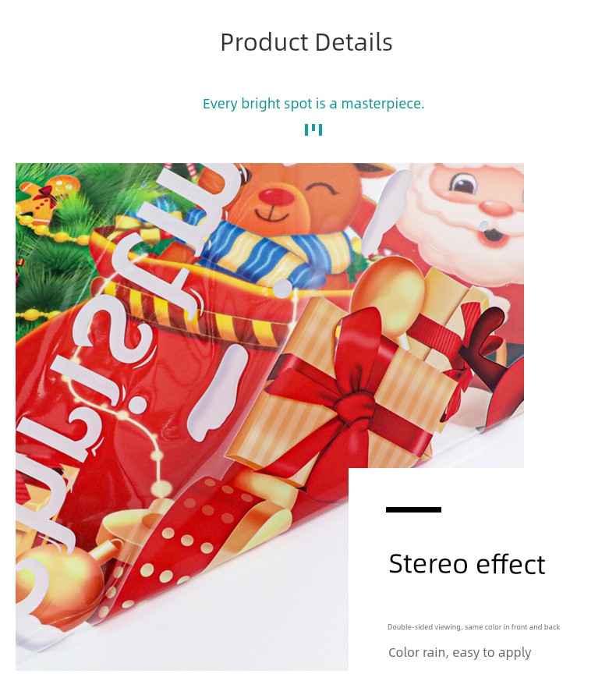Image resolution: width=616 pixels, height=681 pixels.
Task: Click the Stereo effect heading
Action: pos(466,564)
